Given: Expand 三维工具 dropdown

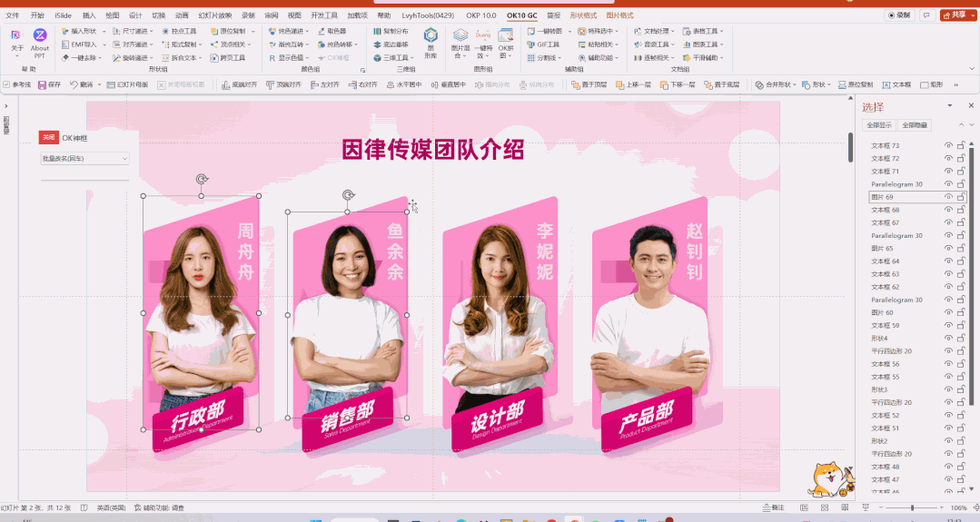Looking at the screenshot, I should coord(411,58).
